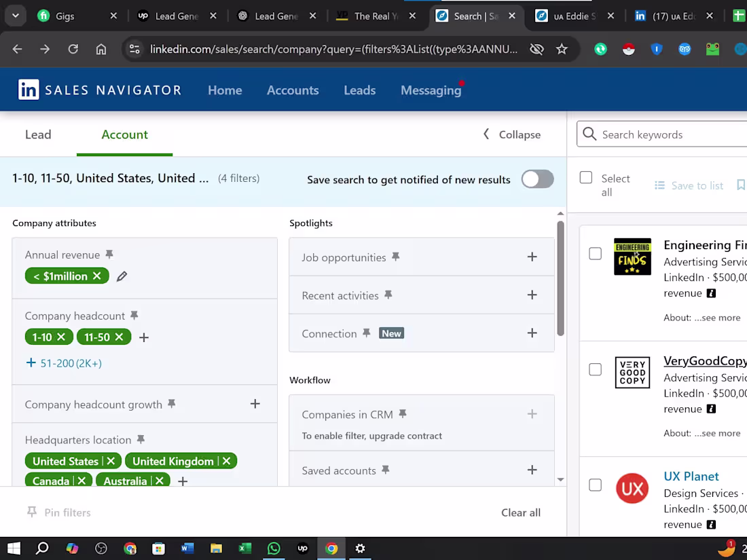Remove the 11-50 headcount chip
This screenshot has width=747, height=560.
coord(119,337)
